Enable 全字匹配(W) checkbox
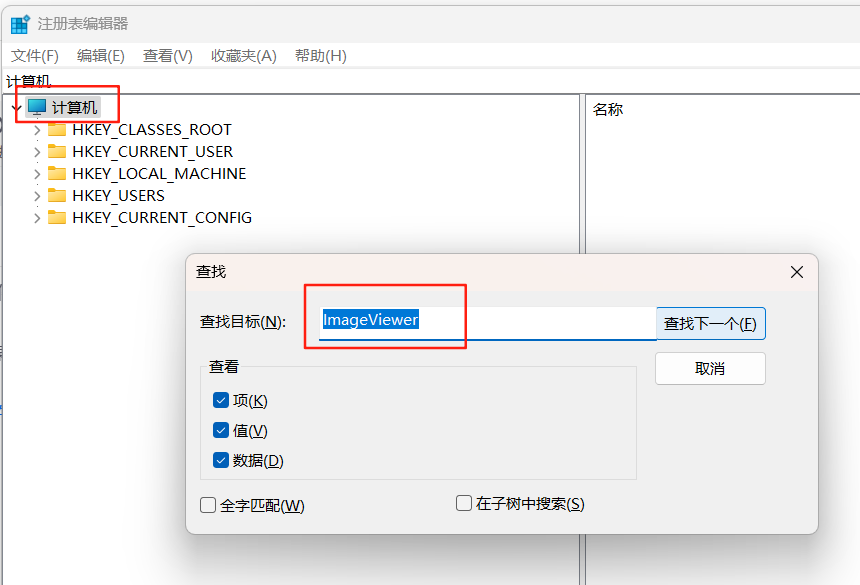Screen dimensions: 860x585 coord(208,505)
